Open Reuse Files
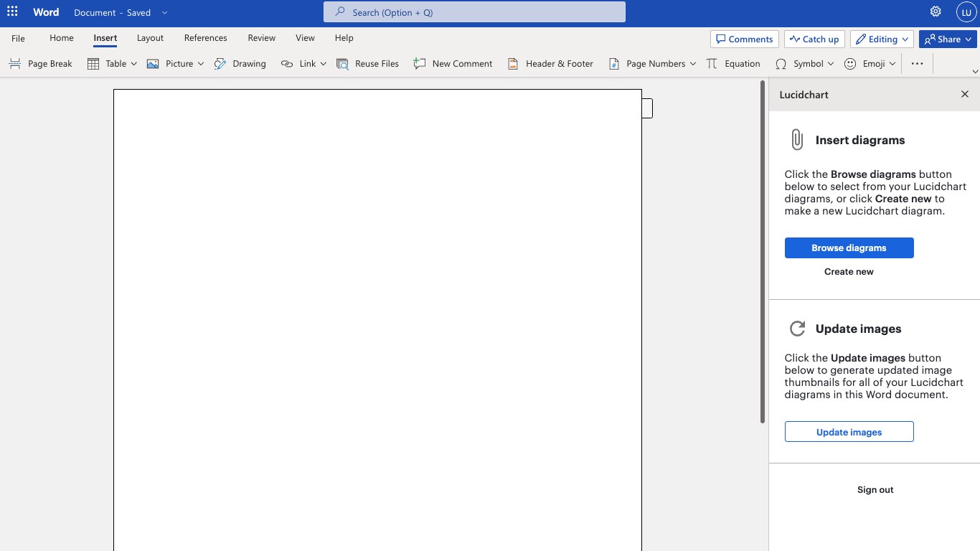The image size is (980, 551). coord(367,64)
